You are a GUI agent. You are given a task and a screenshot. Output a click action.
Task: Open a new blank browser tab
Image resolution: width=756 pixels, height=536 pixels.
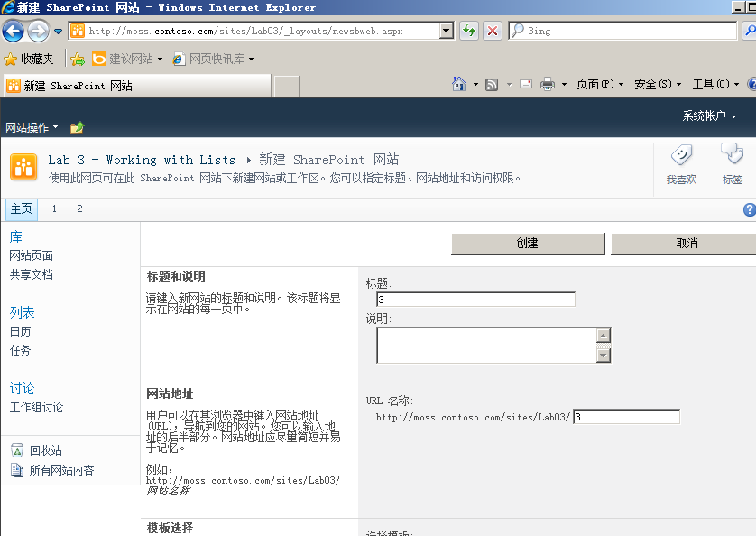(x=286, y=86)
